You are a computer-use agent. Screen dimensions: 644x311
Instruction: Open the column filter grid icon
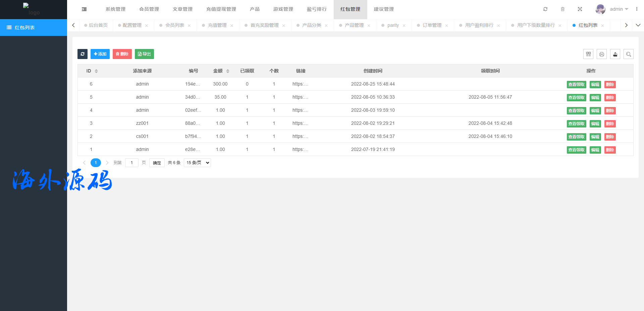588,54
